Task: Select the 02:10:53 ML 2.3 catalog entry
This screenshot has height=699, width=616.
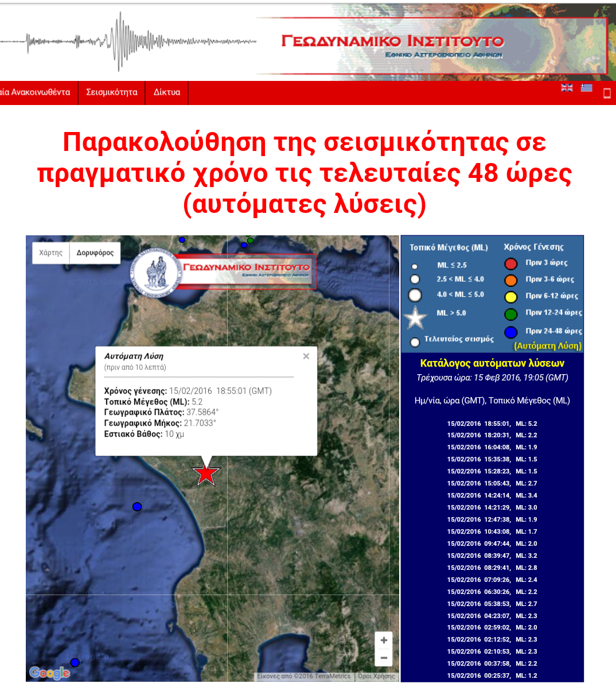Action: (492, 651)
